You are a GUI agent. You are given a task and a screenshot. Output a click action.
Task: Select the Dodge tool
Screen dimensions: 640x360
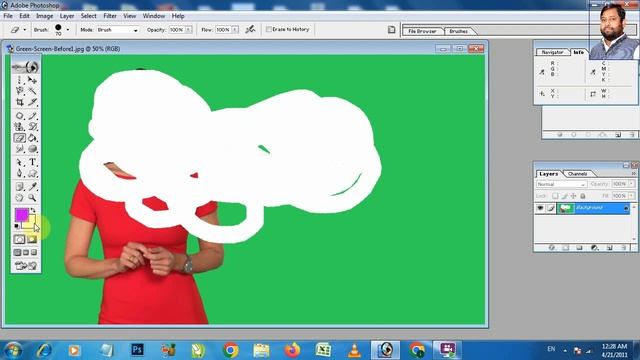(x=32, y=149)
